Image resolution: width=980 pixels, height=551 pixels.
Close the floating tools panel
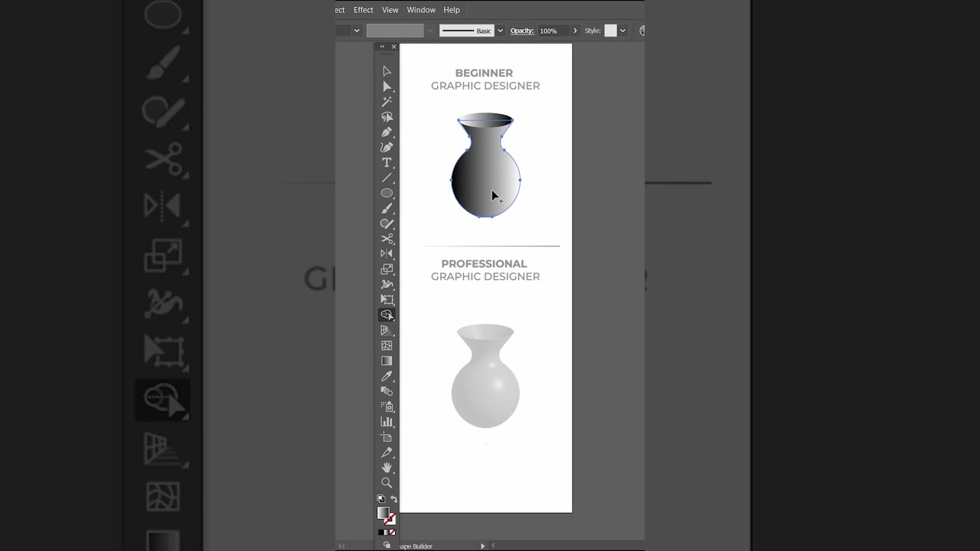(x=394, y=47)
